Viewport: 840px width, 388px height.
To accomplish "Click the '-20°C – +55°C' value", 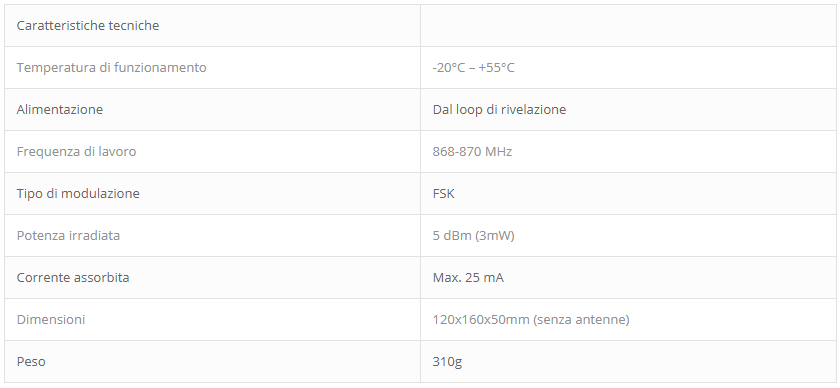I will pyautogui.click(x=474, y=68).
